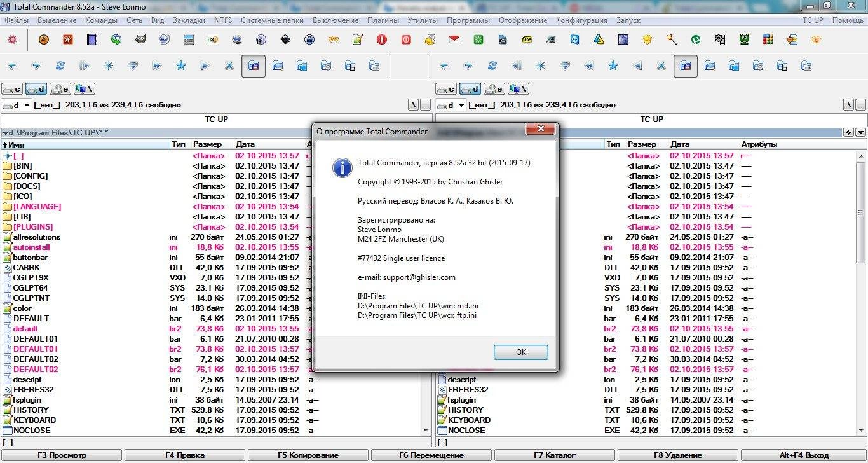Click the F3 Просмотр button
868x463 pixels.
[x=62, y=455]
